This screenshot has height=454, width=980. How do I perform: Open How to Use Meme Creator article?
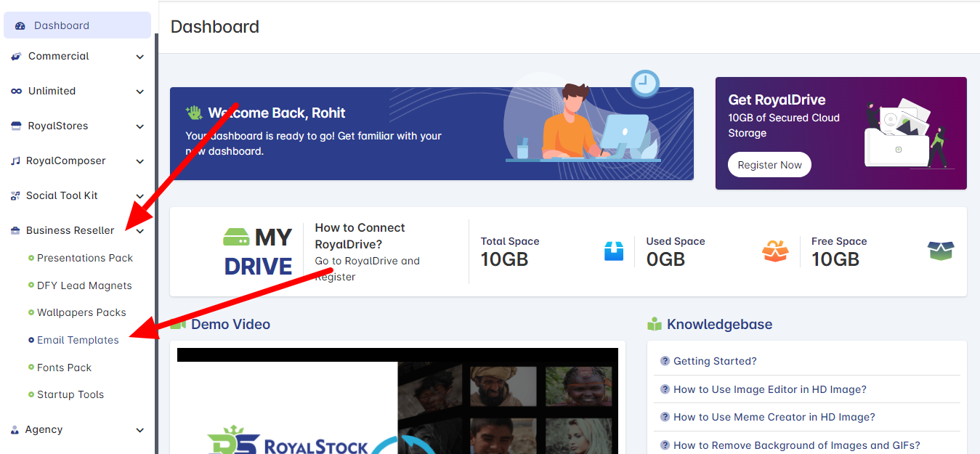(x=774, y=417)
